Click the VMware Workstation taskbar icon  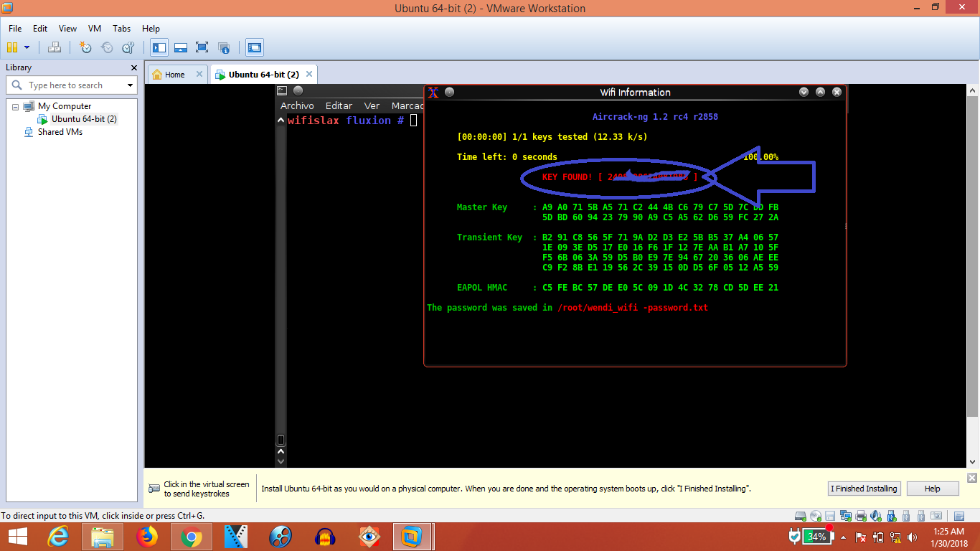(412, 537)
